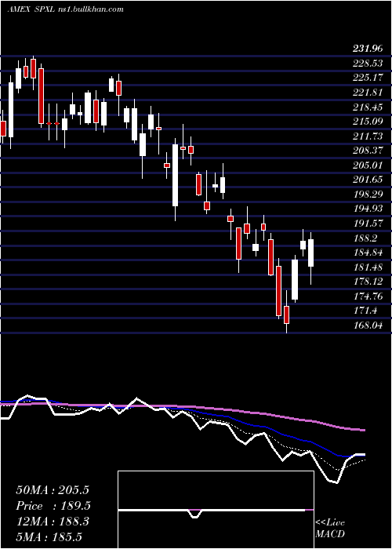
Task: Click the 208.37 price level label
Action: [368, 151]
